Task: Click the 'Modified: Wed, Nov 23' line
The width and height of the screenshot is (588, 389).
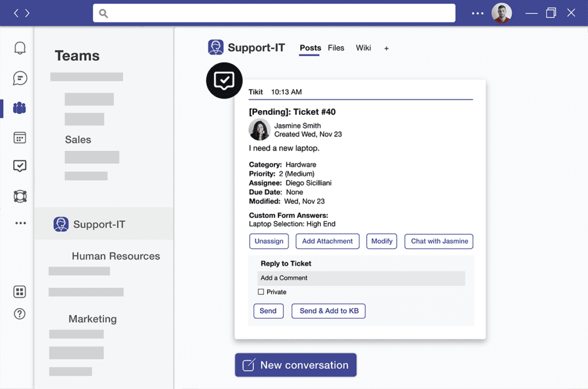Action: click(287, 202)
